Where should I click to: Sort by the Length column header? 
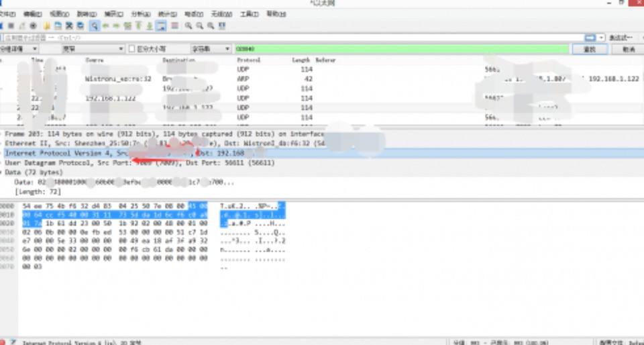click(301, 60)
